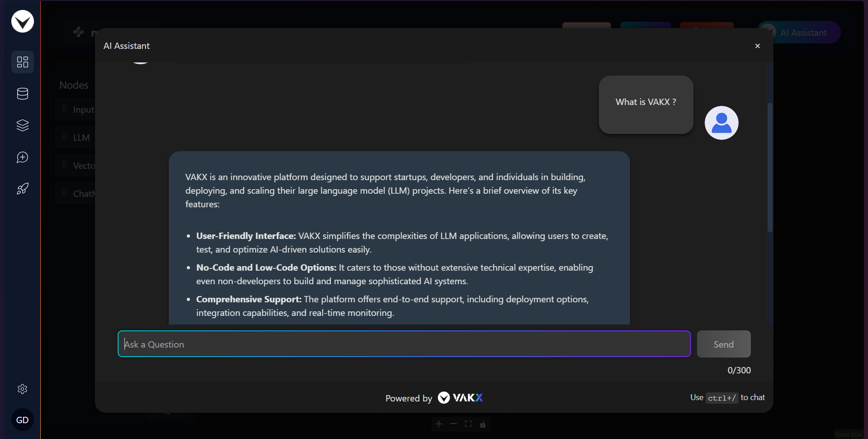Screen dimensions: 868x439
Task: Select the layers stack icon
Action: [x=23, y=125]
